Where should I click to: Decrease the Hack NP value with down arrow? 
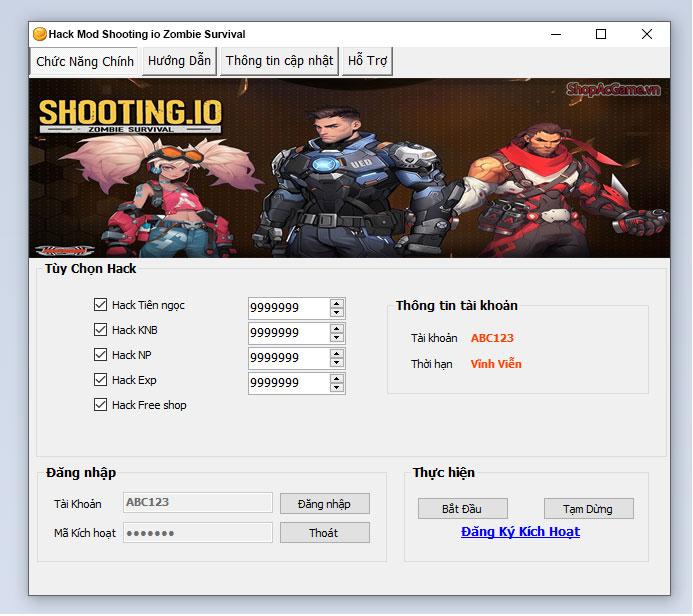(x=337, y=363)
